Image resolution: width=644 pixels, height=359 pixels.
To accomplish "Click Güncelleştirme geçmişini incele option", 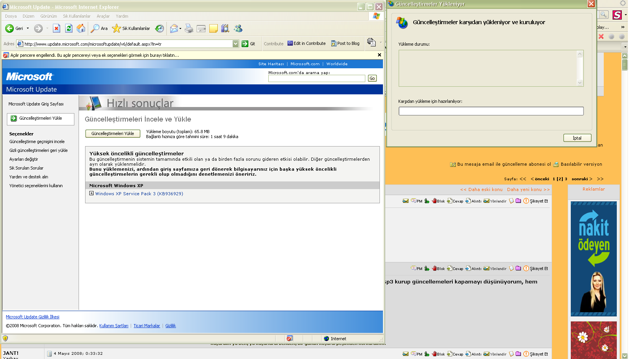I will 37,142.
